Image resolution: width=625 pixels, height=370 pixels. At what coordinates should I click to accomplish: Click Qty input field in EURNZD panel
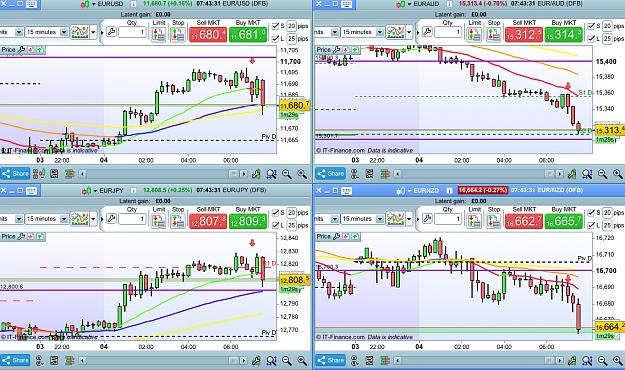click(448, 219)
